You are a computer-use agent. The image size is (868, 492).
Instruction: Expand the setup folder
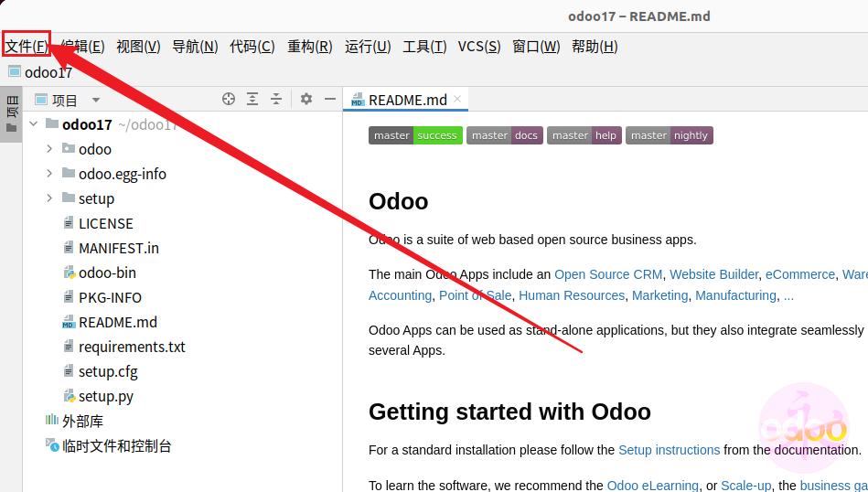coord(49,198)
